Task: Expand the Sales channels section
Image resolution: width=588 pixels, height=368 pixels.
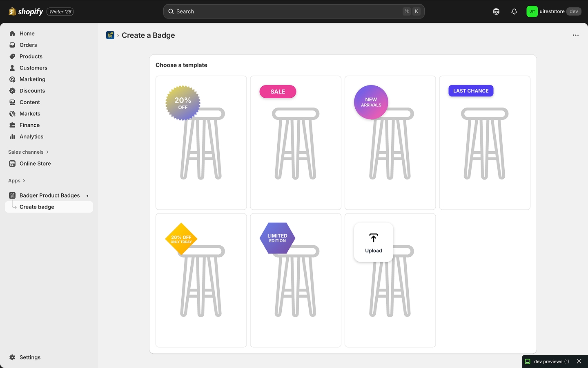Action: (x=28, y=152)
